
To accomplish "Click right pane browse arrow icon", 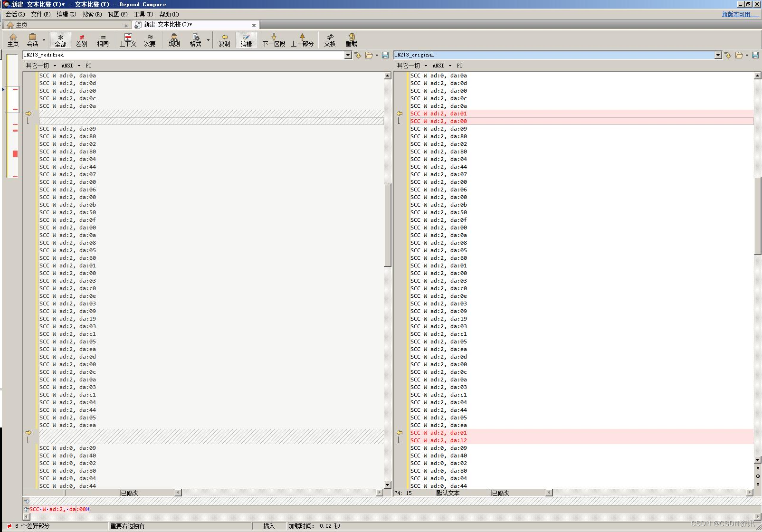I will tap(728, 55).
